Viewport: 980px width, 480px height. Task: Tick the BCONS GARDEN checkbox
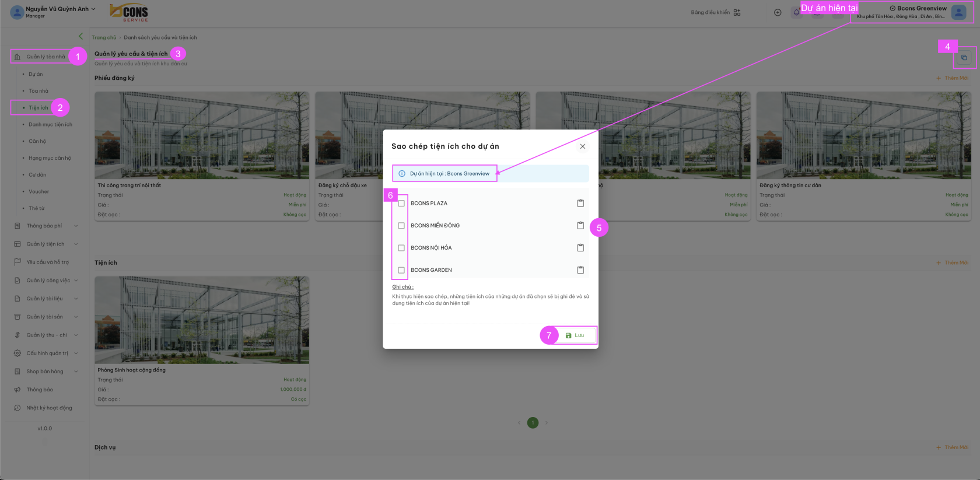tap(401, 270)
